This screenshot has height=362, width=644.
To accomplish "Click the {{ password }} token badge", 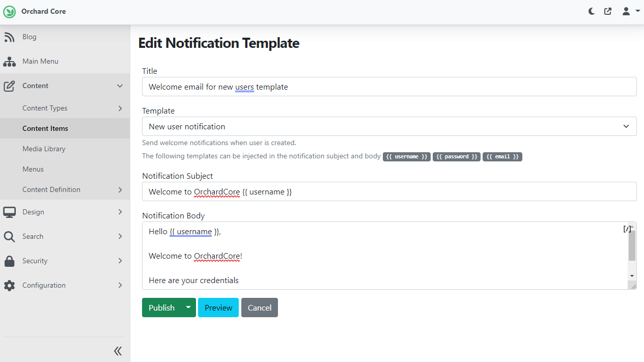I will [x=457, y=157].
